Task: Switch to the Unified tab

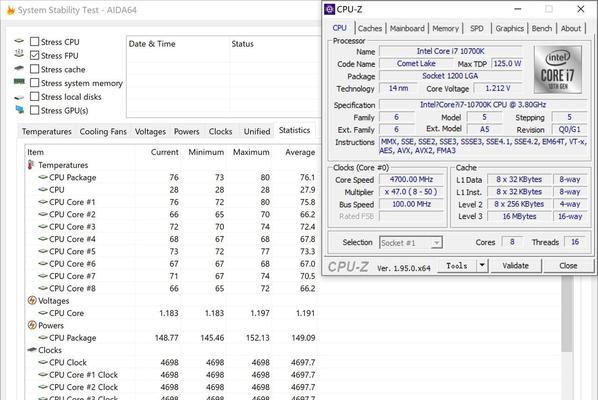Action: 257,132
